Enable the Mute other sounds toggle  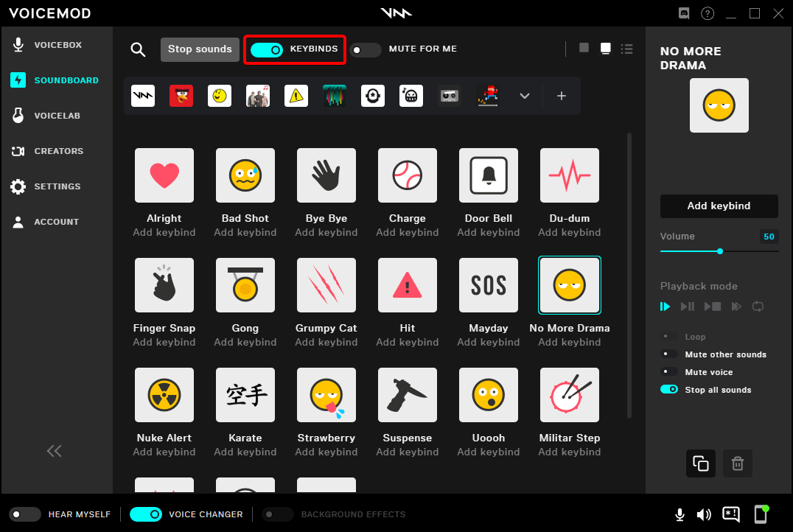(669, 354)
